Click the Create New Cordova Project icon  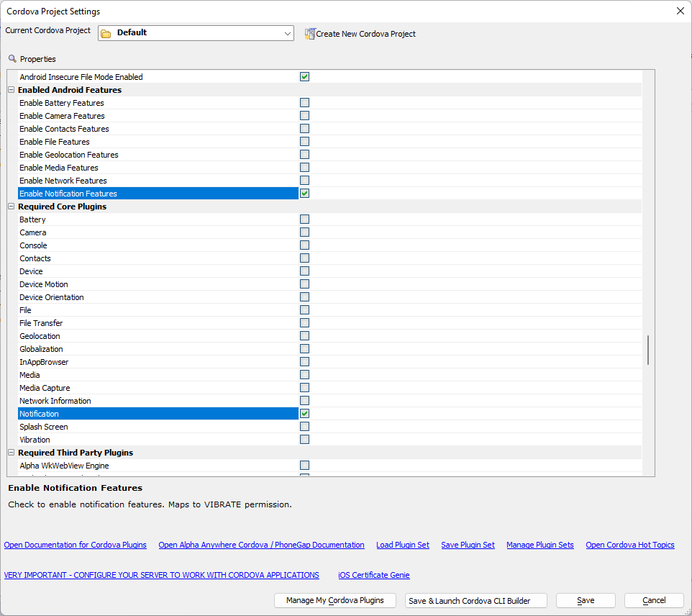pos(310,34)
